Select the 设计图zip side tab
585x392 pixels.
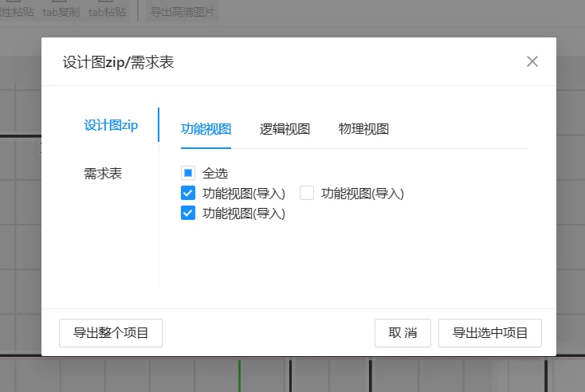click(x=111, y=125)
